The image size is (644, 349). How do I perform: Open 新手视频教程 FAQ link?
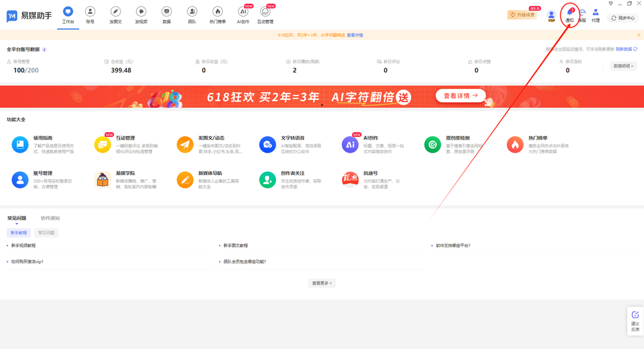(x=23, y=245)
